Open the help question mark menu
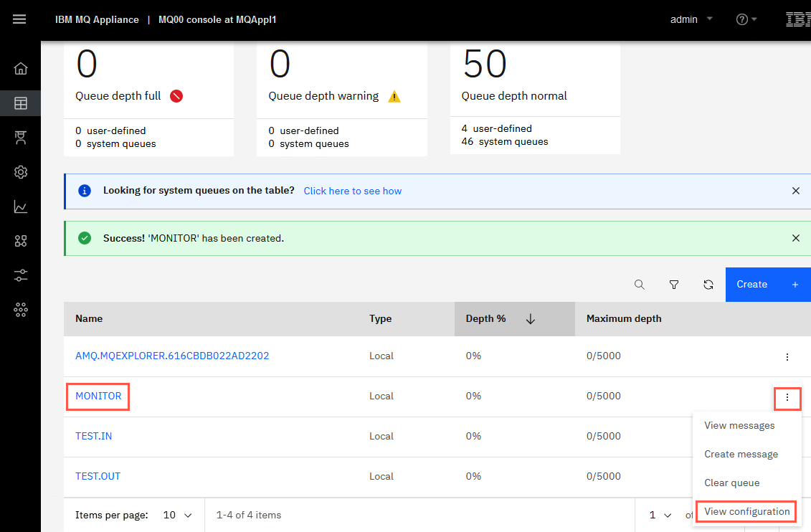The image size is (811, 532). pos(741,19)
